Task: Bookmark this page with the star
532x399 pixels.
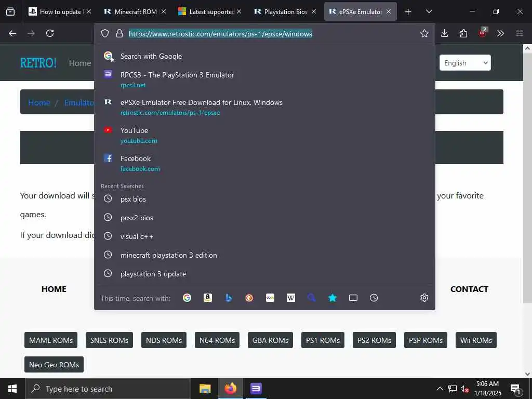Action: point(424,33)
